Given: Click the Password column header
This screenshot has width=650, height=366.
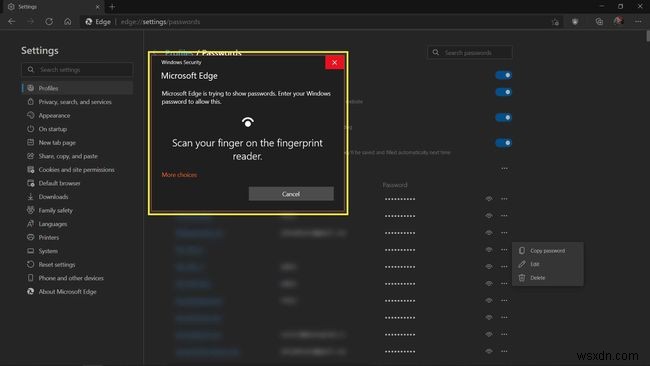Looking at the screenshot, I should tap(395, 185).
